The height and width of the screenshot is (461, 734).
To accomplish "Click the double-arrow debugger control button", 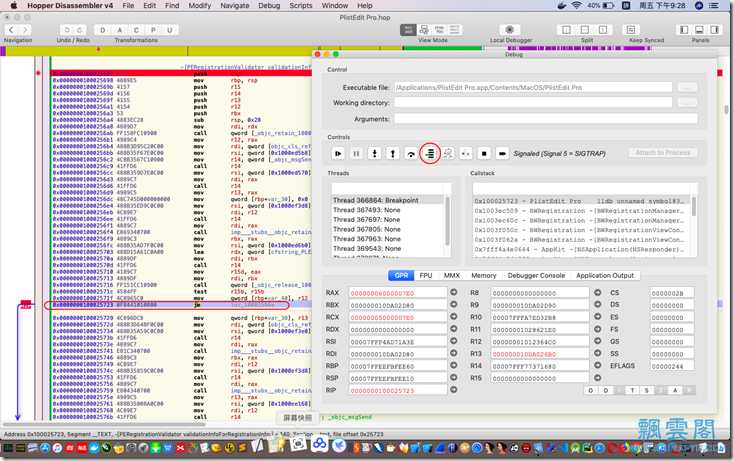I will pos(466,153).
